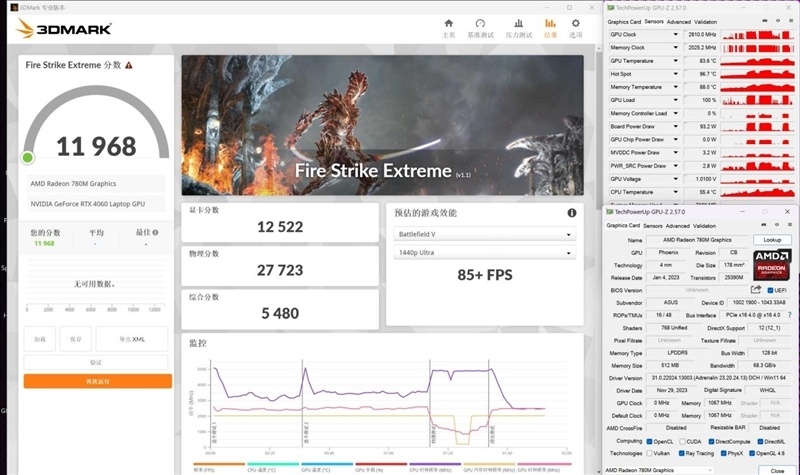Open the Battlefield V game dropdown

click(486, 234)
